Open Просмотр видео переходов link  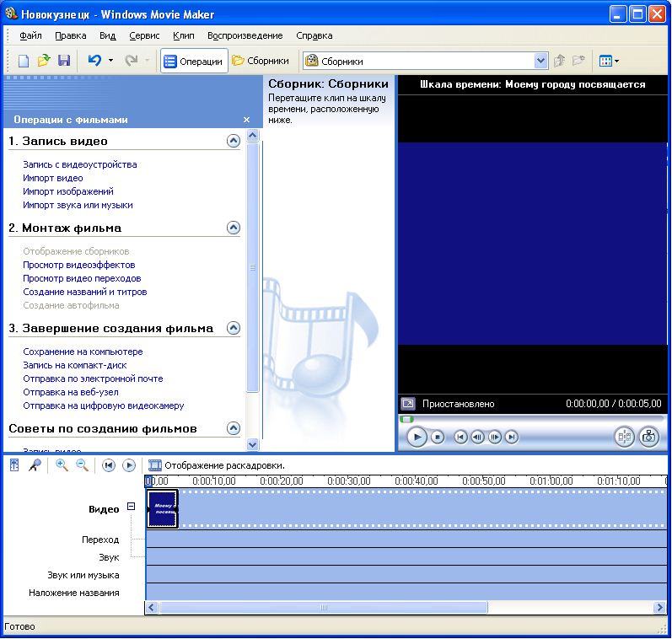pyautogui.click(x=82, y=278)
